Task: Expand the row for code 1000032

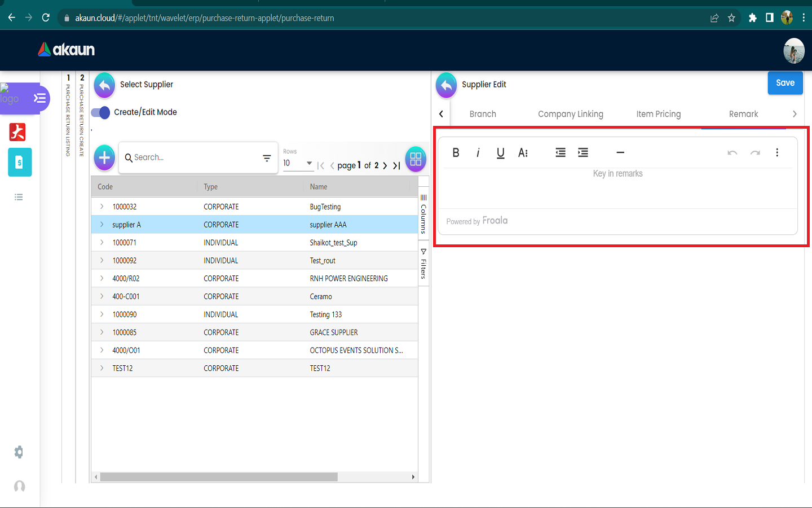Action: click(102, 207)
